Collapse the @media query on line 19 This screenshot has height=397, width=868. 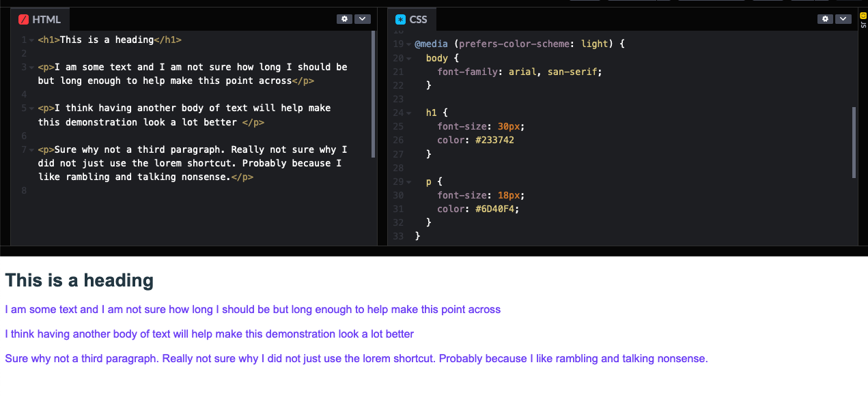[x=410, y=44]
